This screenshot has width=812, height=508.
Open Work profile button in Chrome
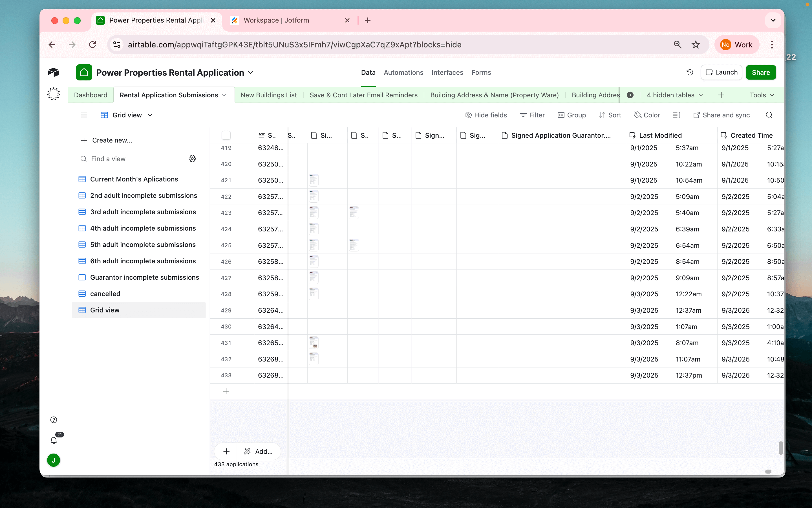[736, 45]
